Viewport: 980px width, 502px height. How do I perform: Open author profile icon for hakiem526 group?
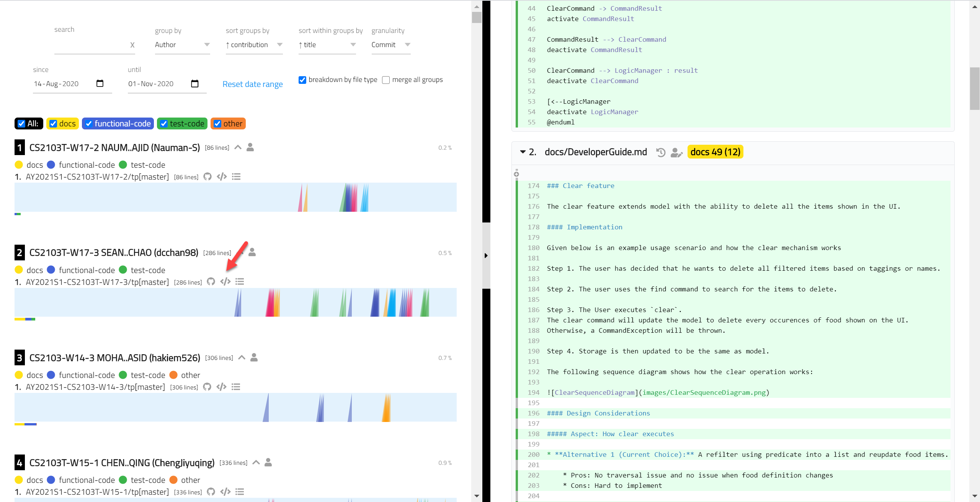[254, 357]
